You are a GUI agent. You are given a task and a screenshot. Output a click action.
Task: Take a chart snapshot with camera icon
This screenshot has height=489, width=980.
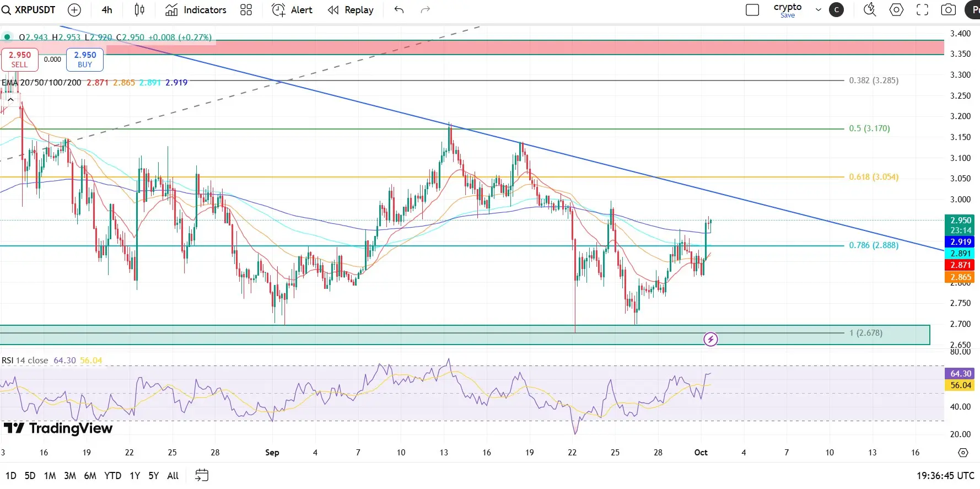pyautogui.click(x=948, y=10)
